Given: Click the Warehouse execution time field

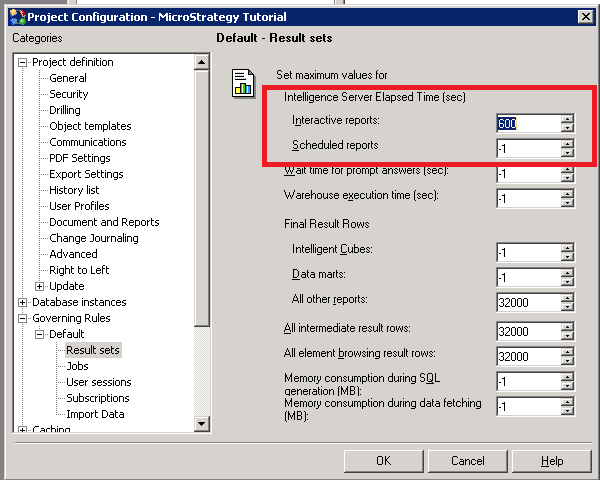Looking at the screenshot, I should click(x=528, y=199).
